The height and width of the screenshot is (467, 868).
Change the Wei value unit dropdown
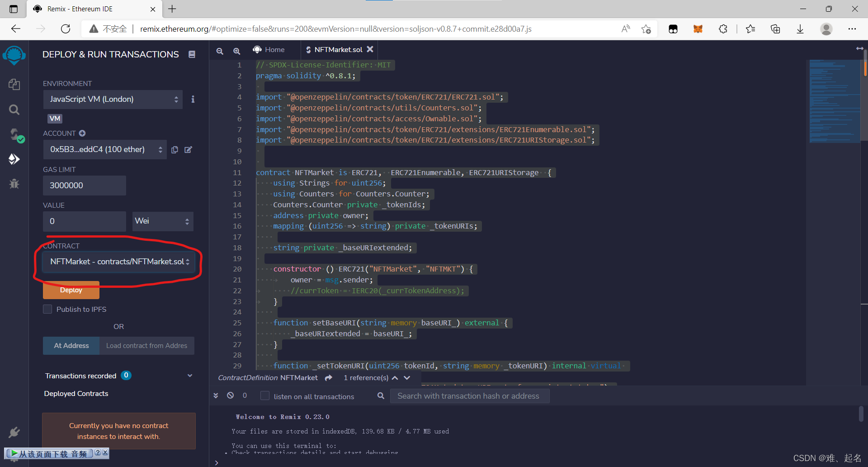tap(163, 221)
